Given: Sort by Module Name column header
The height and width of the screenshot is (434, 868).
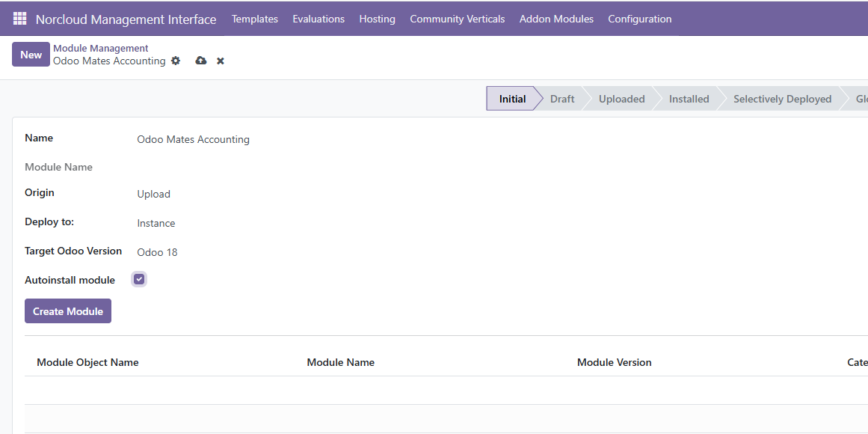Looking at the screenshot, I should [x=340, y=362].
